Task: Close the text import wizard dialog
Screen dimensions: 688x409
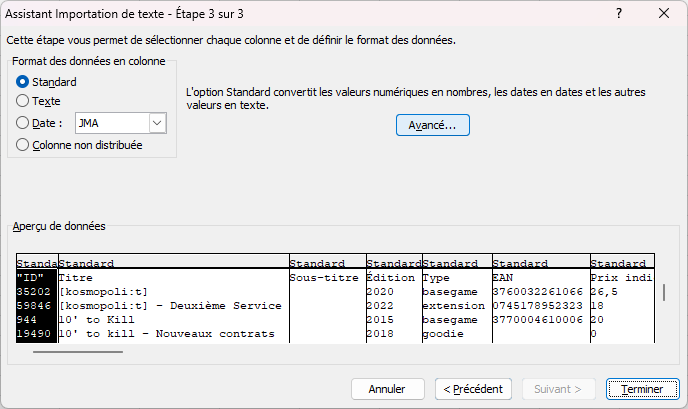Action: point(663,13)
